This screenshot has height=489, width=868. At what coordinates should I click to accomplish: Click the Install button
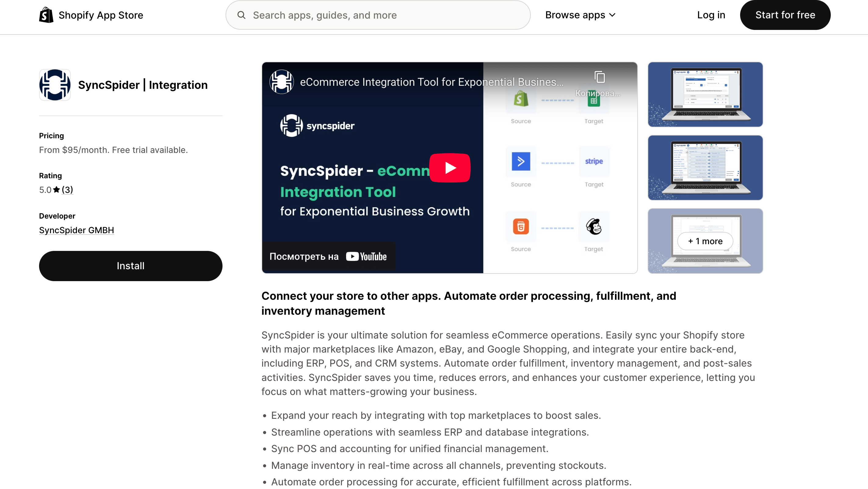coord(130,266)
